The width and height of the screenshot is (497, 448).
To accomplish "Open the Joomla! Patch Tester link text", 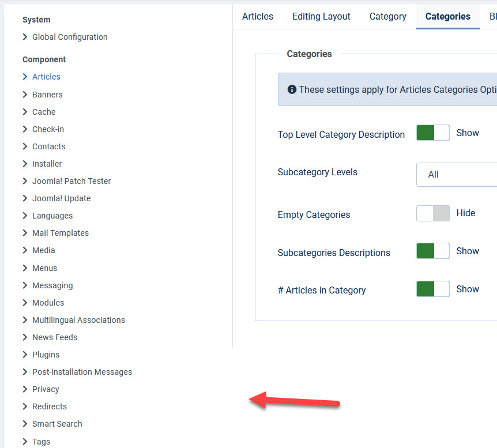I will (71, 181).
